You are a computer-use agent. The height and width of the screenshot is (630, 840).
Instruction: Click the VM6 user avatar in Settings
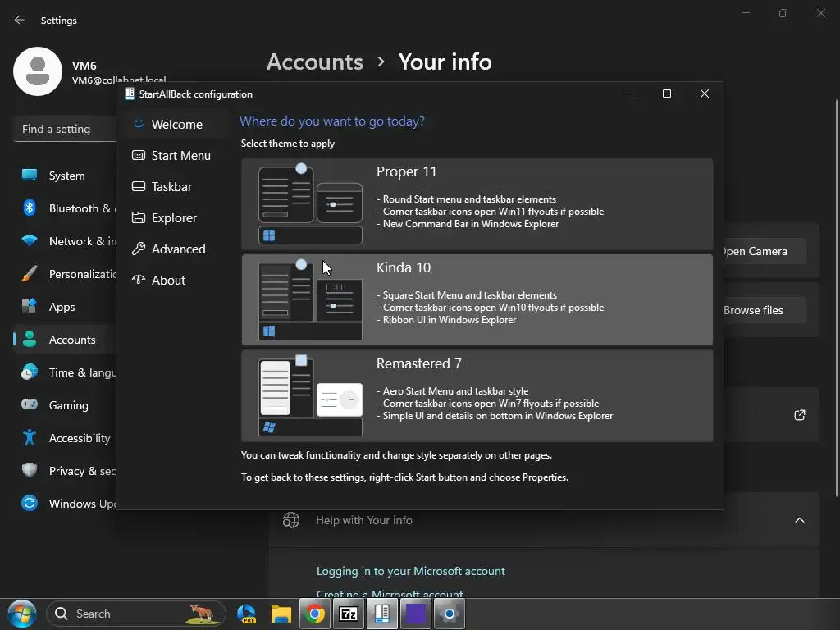[38, 71]
